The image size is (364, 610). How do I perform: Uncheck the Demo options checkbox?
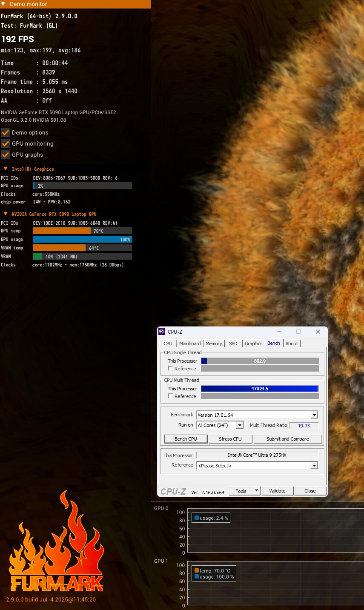click(x=5, y=132)
